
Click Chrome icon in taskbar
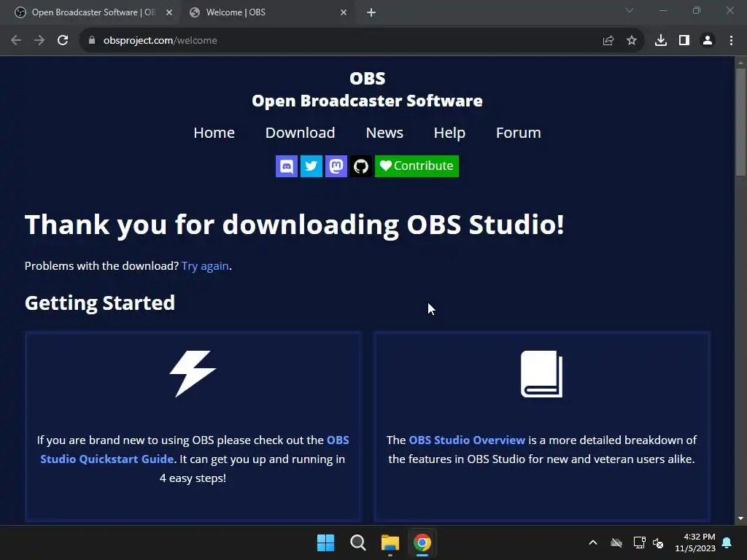422,542
